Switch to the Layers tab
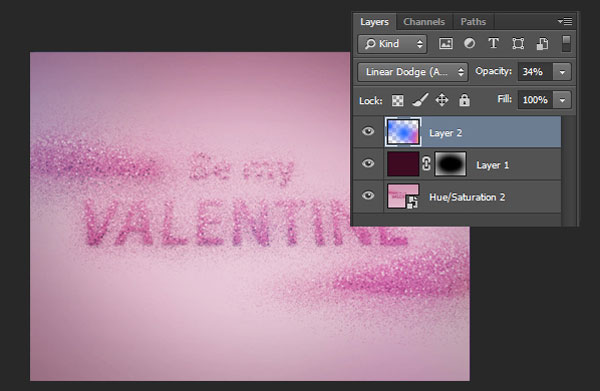The width and height of the screenshot is (600, 391). point(374,22)
